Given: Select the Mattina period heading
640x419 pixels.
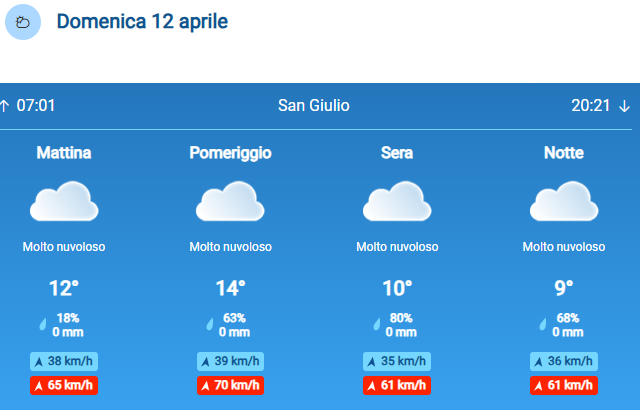Looking at the screenshot, I should (x=64, y=153).
